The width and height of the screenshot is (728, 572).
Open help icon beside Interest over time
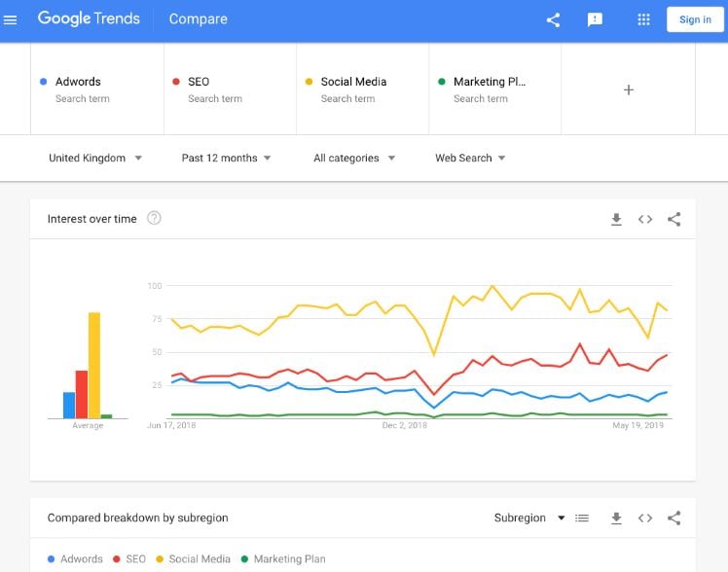tap(154, 218)
